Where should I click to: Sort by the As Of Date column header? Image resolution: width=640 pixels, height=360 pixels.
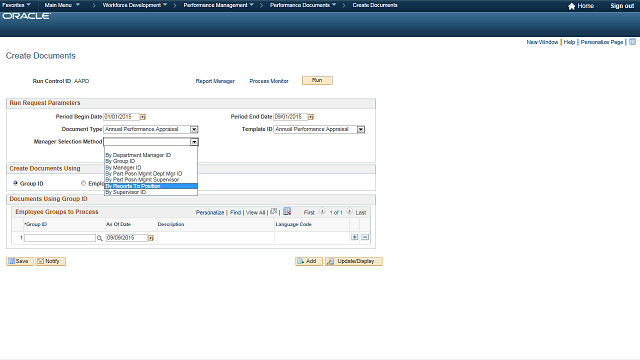click(118, 224)
